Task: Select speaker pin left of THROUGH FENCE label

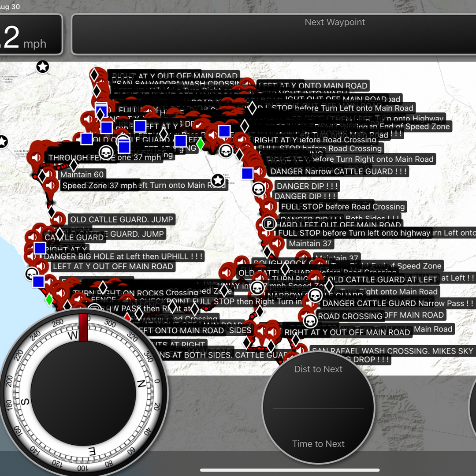Action: [36, 157]
